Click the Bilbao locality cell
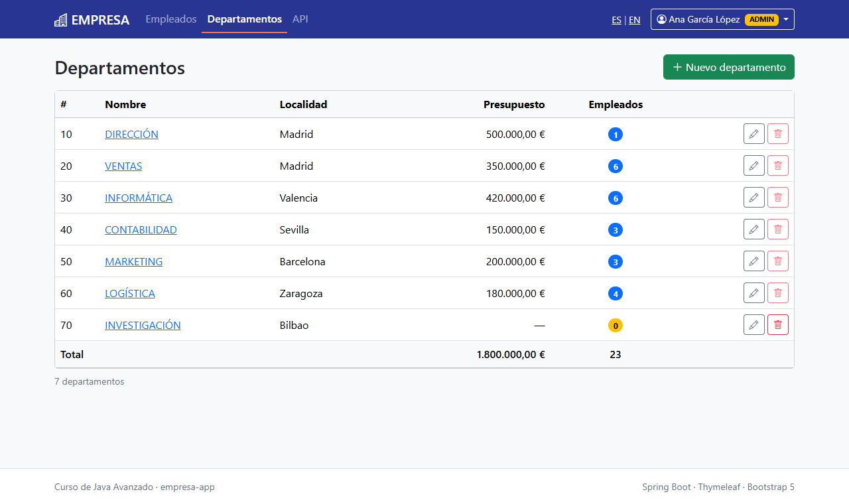The height and width of the screenshot is (504, 849). pyautogui.click(x=294, y=325)
